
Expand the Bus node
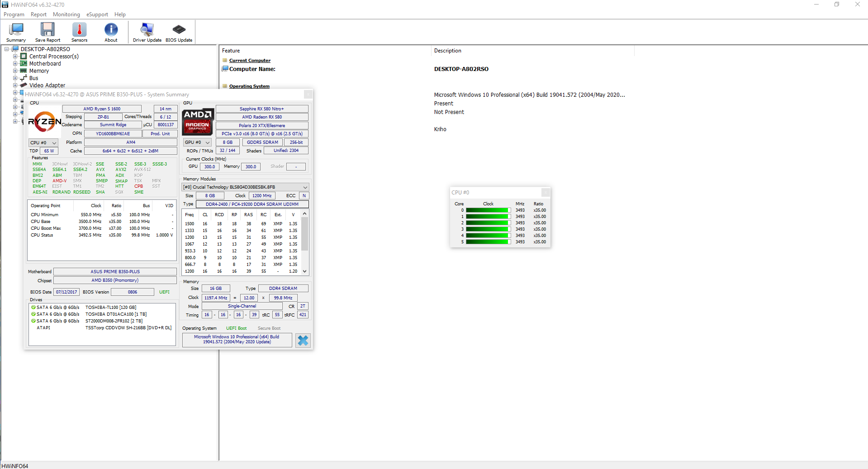tap(15, 78)
